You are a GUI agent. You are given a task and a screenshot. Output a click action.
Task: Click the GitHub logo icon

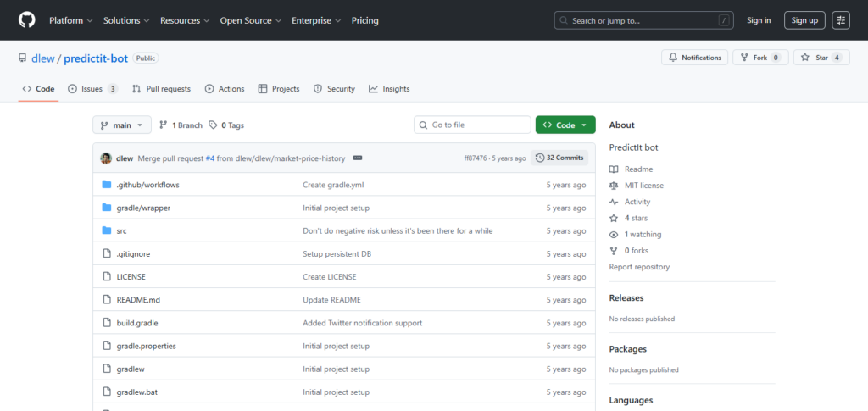point(27,20)
